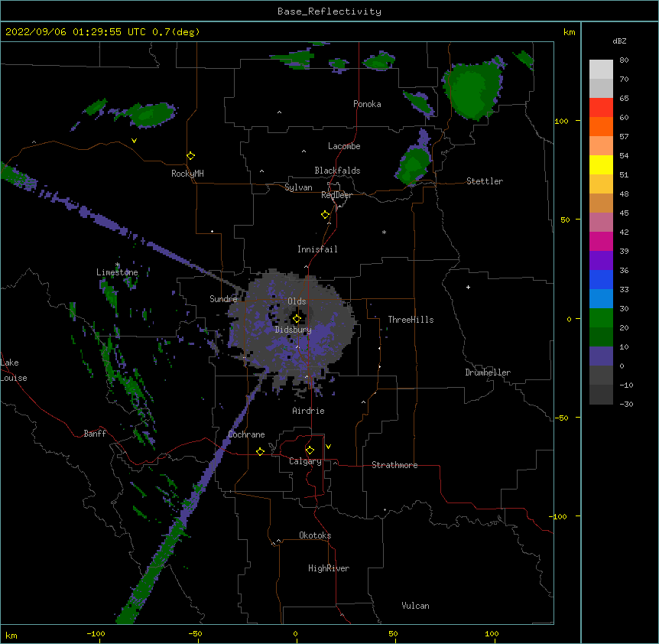Click the Sundre label
The height and width of the screenshot is (644, 659).
click(223, 299)
